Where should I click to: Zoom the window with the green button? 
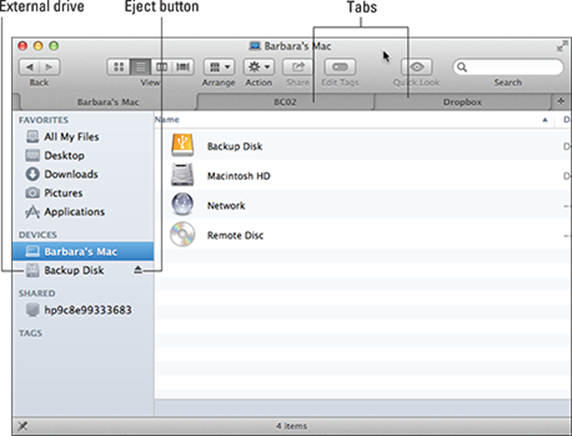coord(54,46)
